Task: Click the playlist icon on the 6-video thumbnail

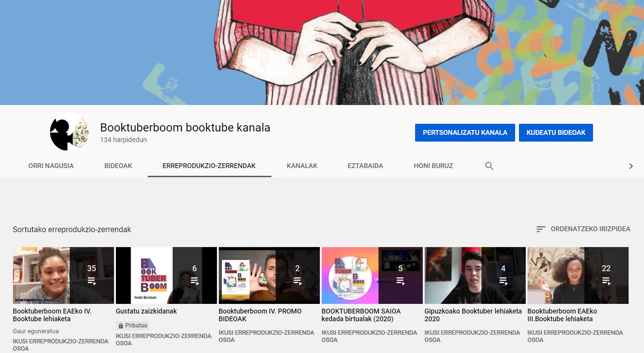Action: click(194, 281)
